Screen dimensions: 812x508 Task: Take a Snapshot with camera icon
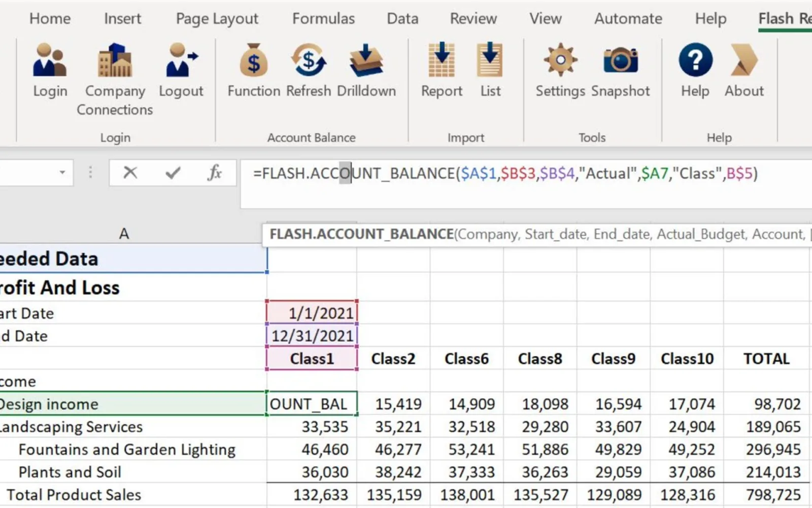click(x=620, y=70)
